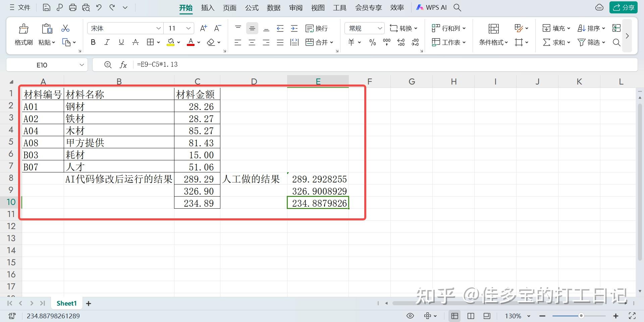Viewport: 644px width, 322px height.
Task: Increase font size with A+ icon
Action: tap(204, 29)
